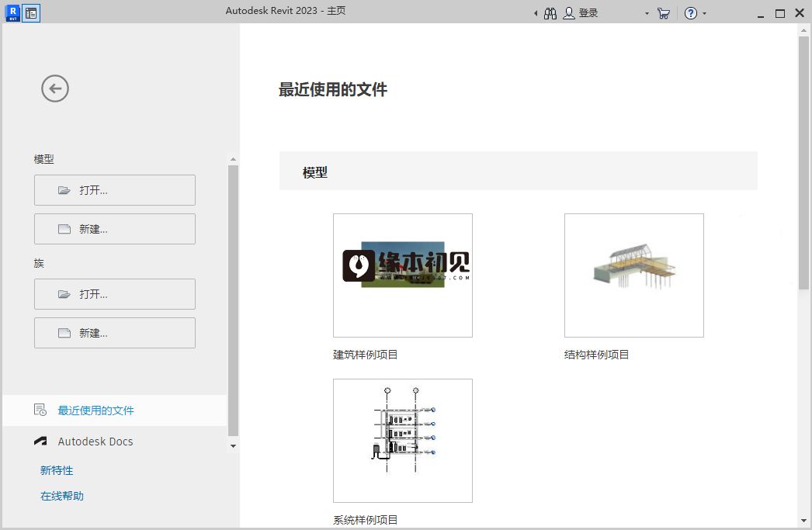The image size is (812, 530).
Task: Click the 系统样例项目 caption text
Action: (x=365, y=520)
